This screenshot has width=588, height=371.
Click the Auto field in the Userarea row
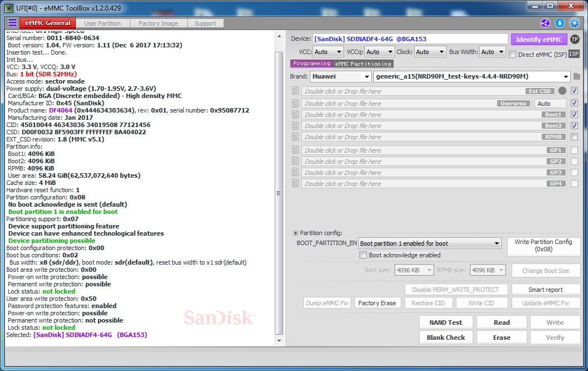click(x=550, y=104)
